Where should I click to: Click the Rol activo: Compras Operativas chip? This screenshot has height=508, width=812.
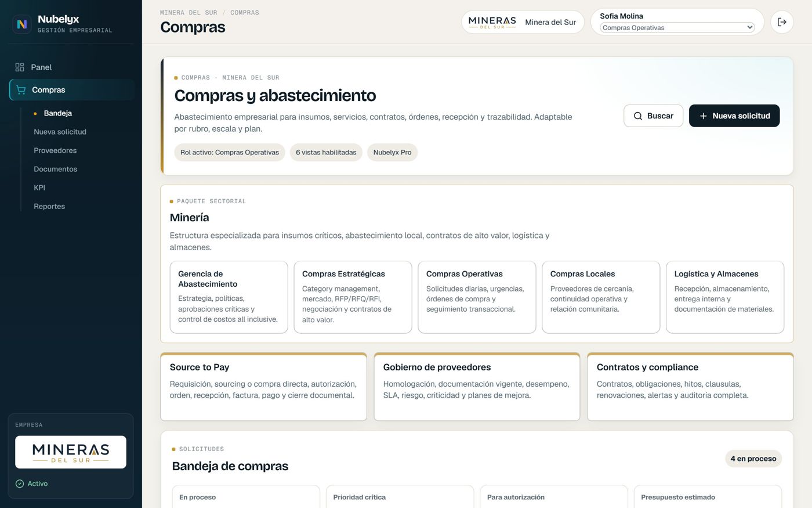click(x=230, y=153)
